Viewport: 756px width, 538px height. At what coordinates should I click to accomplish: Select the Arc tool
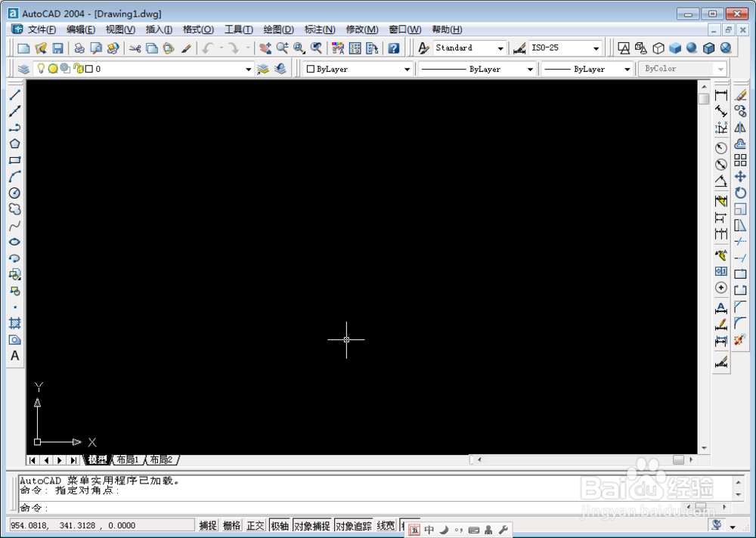click(x=15, y=177)
